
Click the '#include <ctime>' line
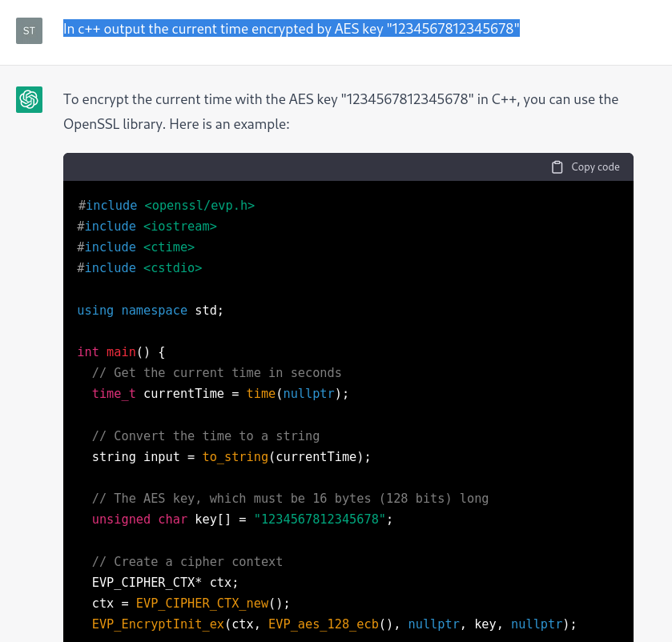click(x=136, y=247)
